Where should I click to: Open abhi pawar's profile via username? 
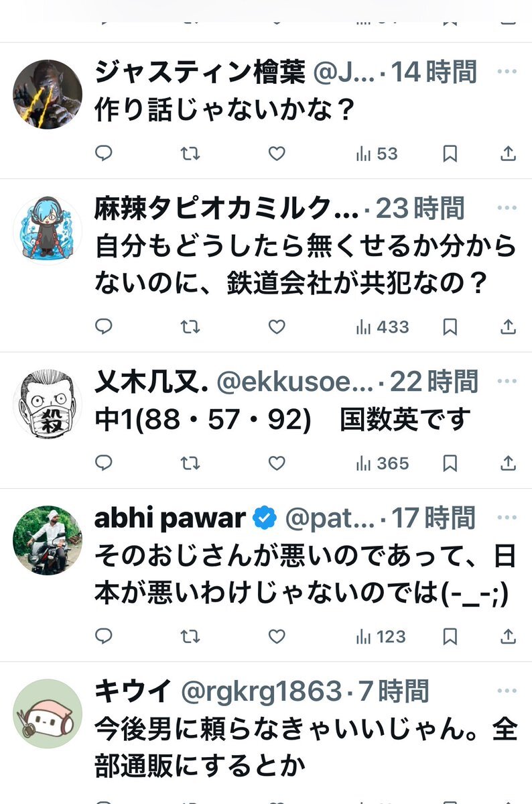pos(171,518)
